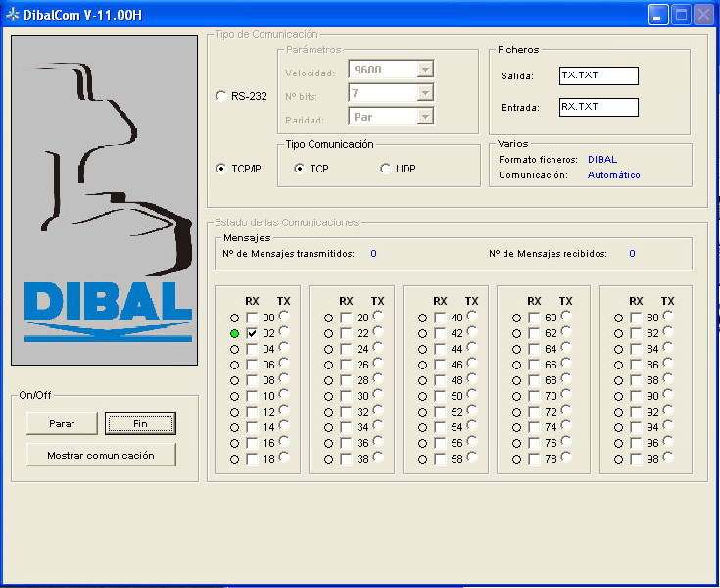Image resolution: width=720 pixels, height=588 pixels.
Task: Check the RX checkbox for scale 80
Action: point(636,318)
